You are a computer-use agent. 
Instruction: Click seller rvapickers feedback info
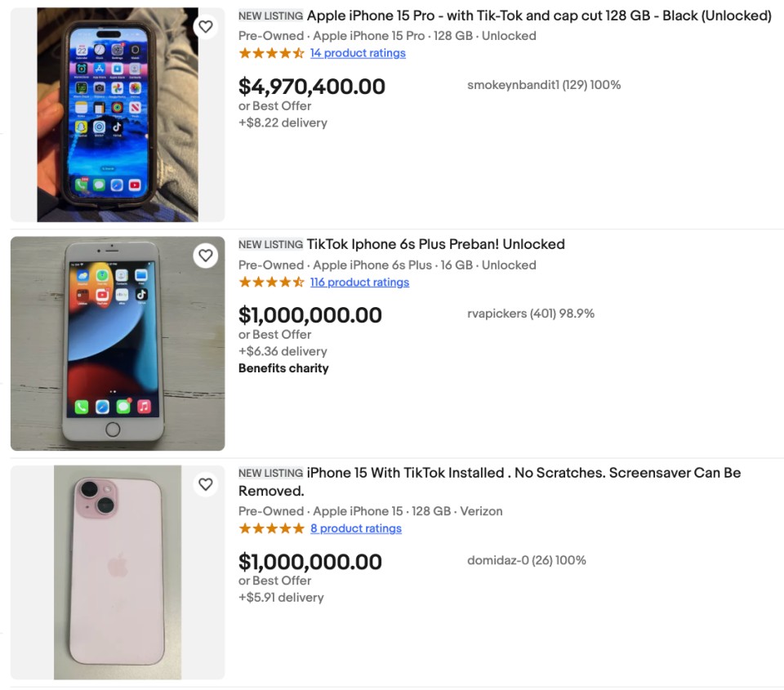pos(531,314)
